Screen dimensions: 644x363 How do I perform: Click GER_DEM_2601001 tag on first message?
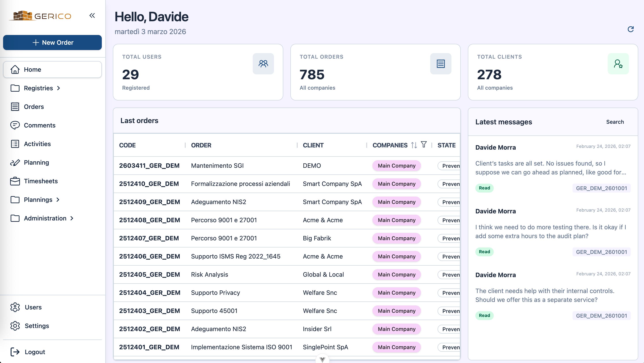[x=601, y=188]
